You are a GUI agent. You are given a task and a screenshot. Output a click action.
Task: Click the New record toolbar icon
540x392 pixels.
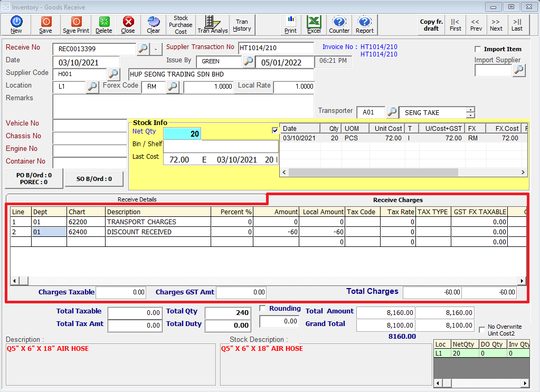click(x=16, y=25)
